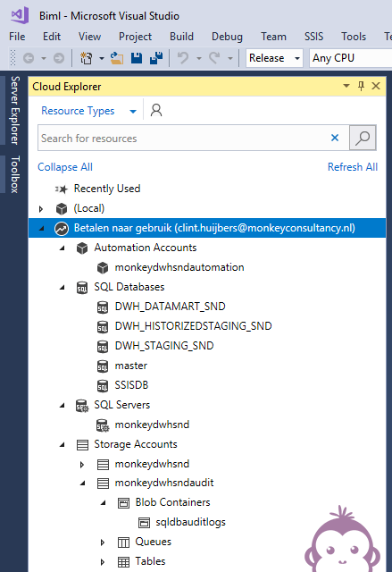
Task: Click the SQL Databases group icon
Action: pos(82,288)
